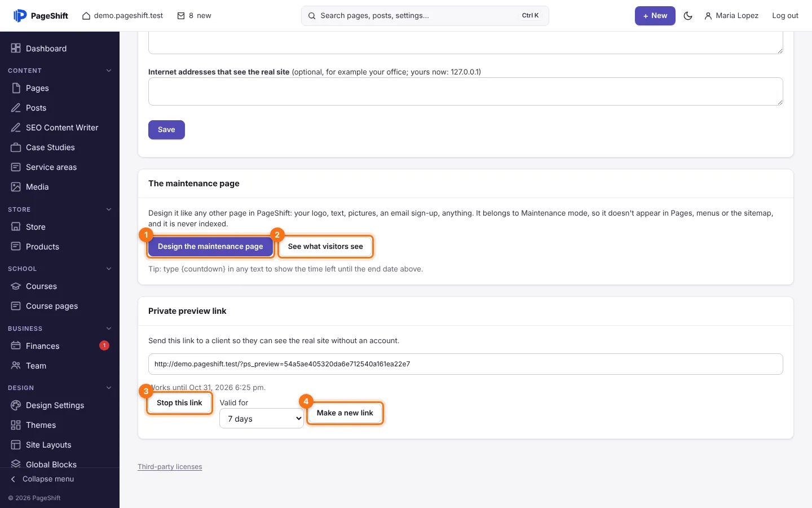
Task: Open Third-party licenses link
Action: (170, 467)
